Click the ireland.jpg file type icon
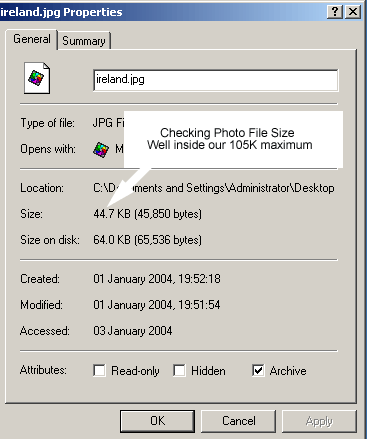Viewport: 367px width, 439px height. (37, 78)
